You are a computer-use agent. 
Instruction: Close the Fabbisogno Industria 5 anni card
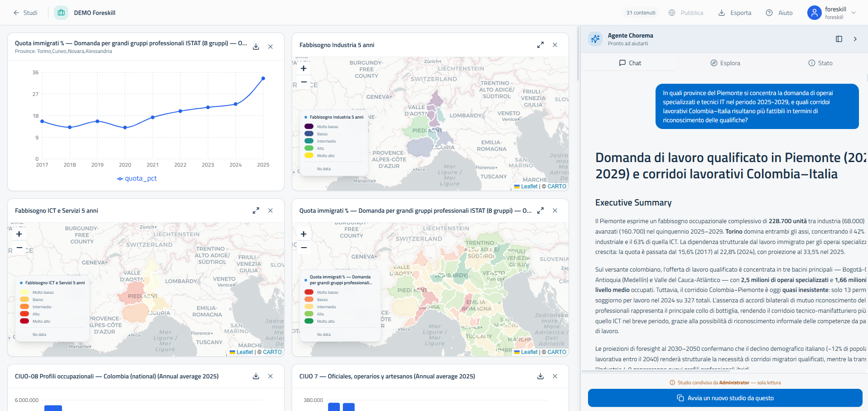[555, 45]
